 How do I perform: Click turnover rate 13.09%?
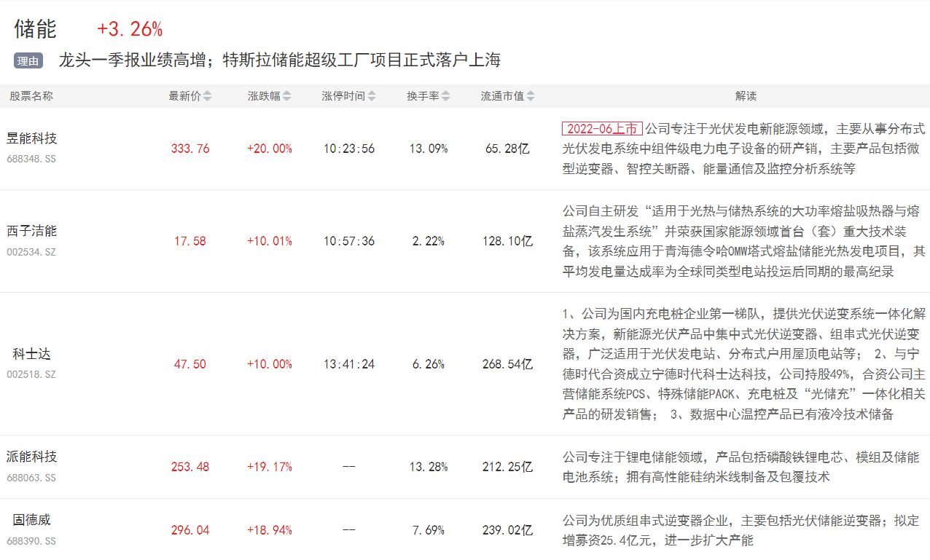pyautogui.click(x=429, y=149)
